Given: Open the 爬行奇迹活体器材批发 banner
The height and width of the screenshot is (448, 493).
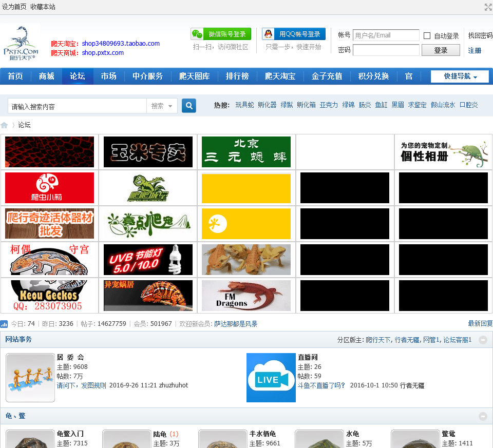Looking at the screenshot, I should (x=49, y=223).
